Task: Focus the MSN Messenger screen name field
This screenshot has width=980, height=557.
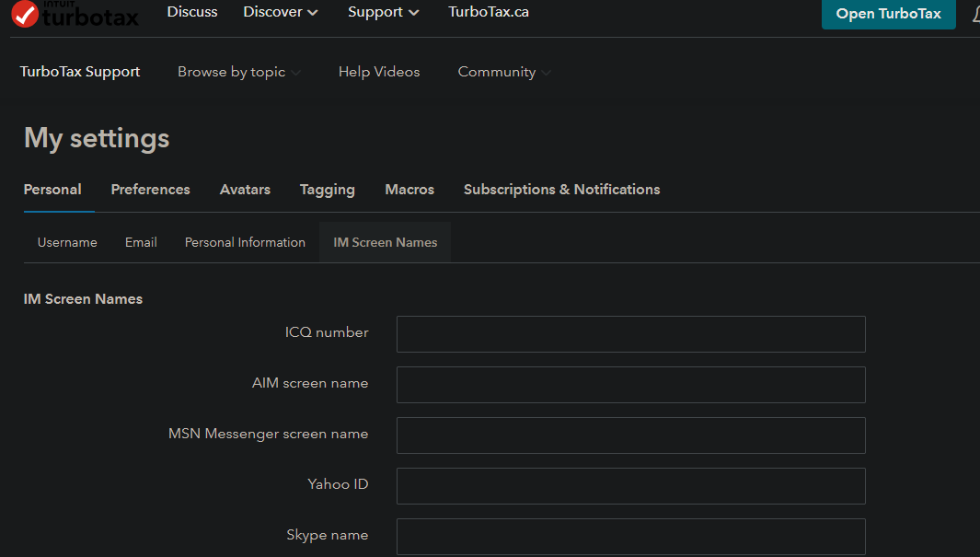Action: point(630,435)
